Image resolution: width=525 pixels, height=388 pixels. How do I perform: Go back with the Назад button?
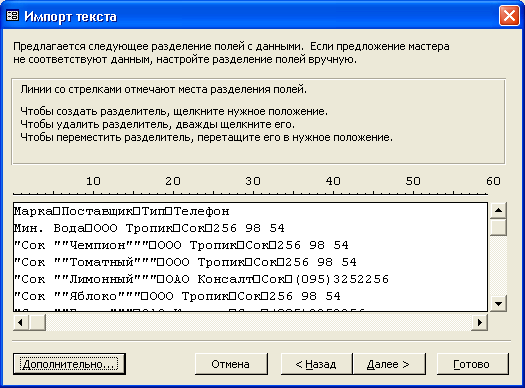tap(316, 364)
